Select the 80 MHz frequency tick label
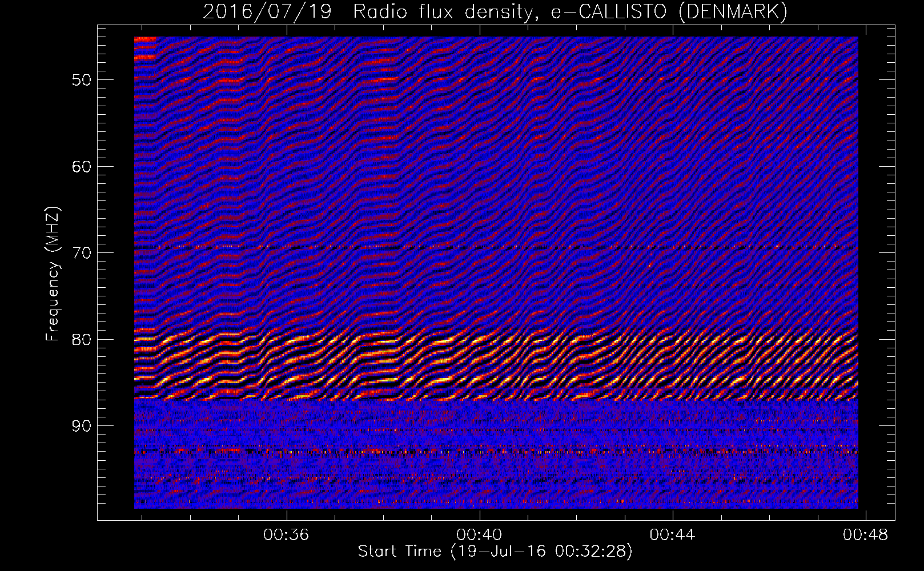The image size is (924, 571). [81, 340]
